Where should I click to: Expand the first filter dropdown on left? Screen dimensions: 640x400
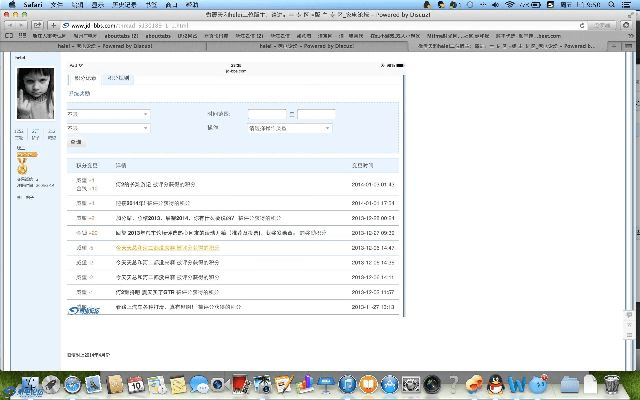pyautogui.click(x=107, y=114)
